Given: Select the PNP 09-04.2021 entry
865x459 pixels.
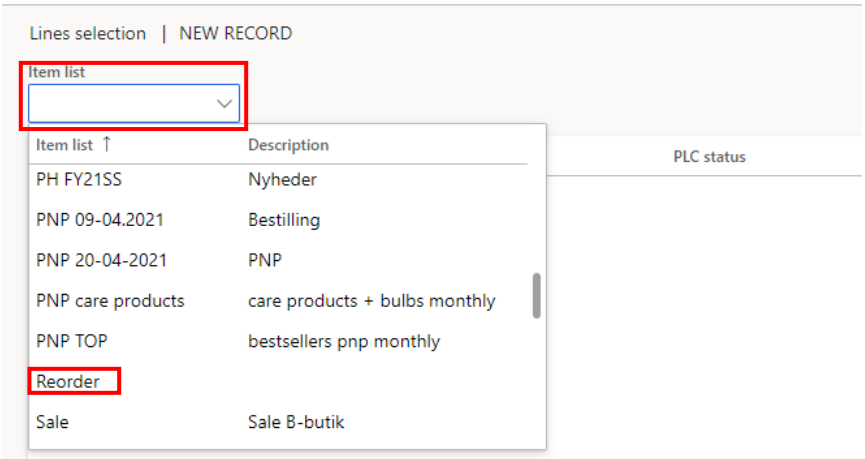Looking at the screenshot, I should (100, 220).
